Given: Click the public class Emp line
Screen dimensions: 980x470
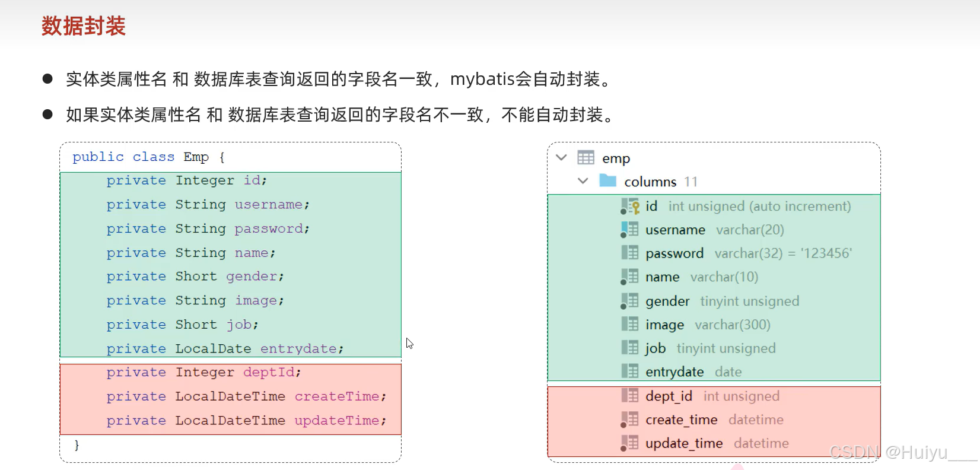Looking at the screenshot, I should [148, 157].
